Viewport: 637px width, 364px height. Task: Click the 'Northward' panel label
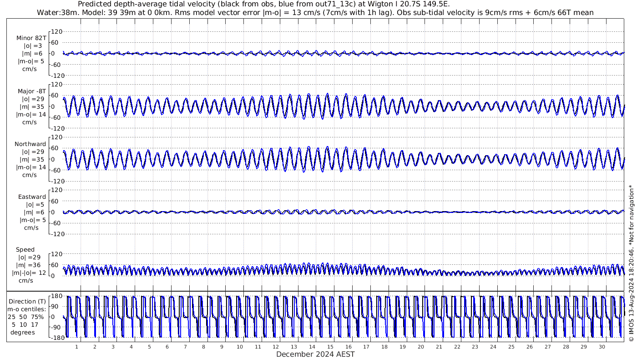coord(30,144)
